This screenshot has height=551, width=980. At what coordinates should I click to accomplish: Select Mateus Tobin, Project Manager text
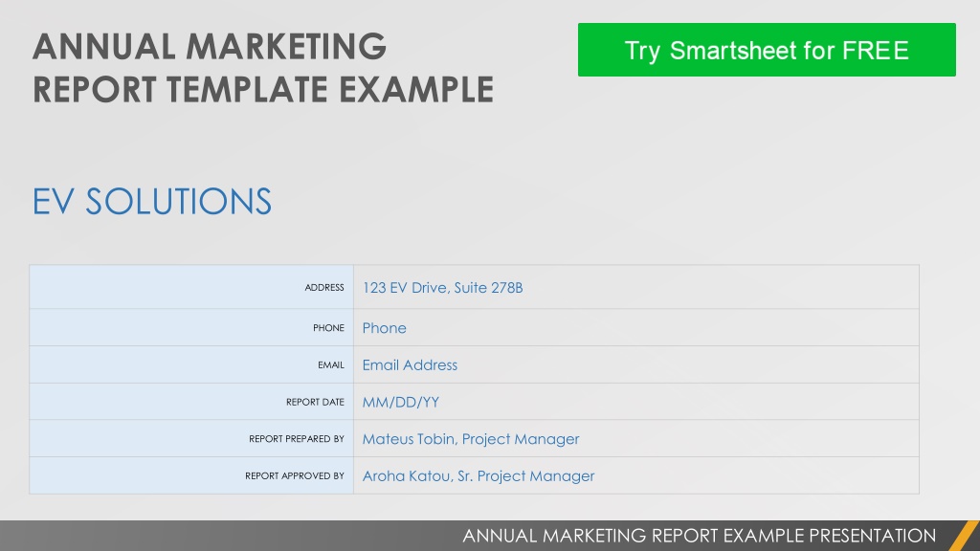coord(471,439)
